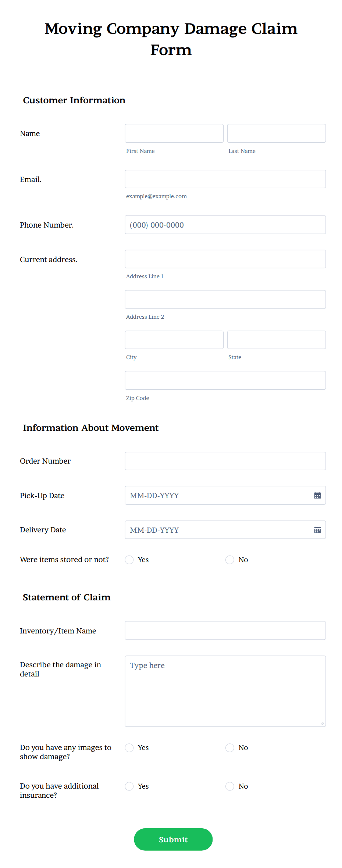Click the City input field
This screenshot has height=868, width=342.
(x=174, y=340)
